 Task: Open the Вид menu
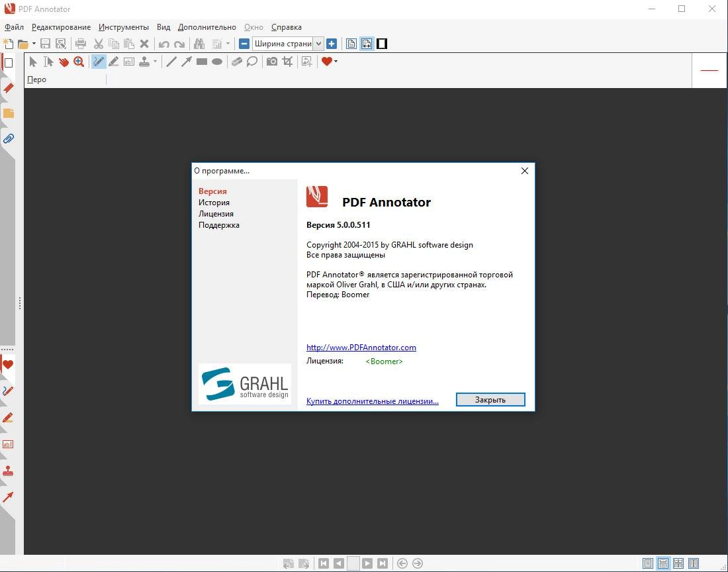[x=163, y=27]
